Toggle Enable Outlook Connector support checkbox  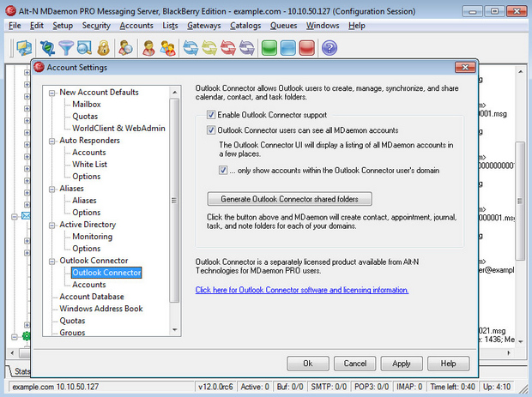coord(211,115)
